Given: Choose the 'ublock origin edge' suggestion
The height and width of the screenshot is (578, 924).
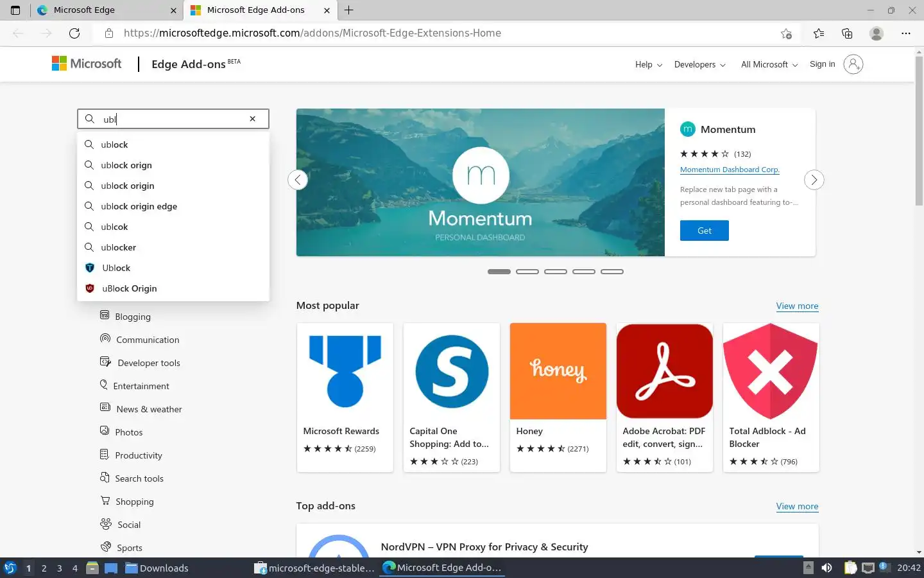Looking at the screenshot, I should (173, 206).
